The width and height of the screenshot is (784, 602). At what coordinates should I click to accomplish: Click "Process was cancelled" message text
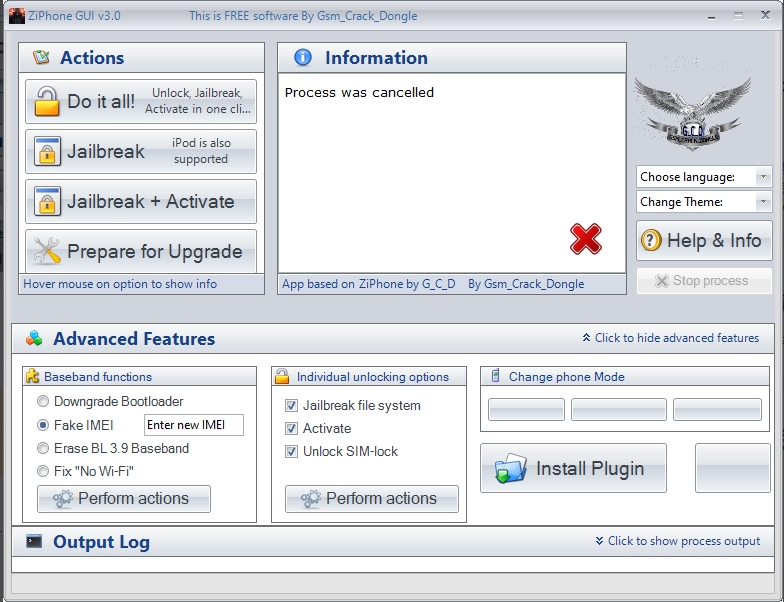point(360,92)
